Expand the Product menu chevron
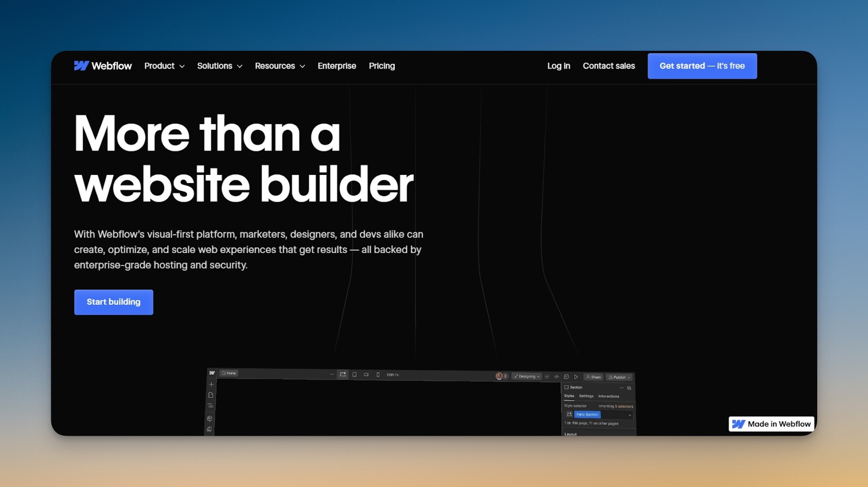 (182, 66)
